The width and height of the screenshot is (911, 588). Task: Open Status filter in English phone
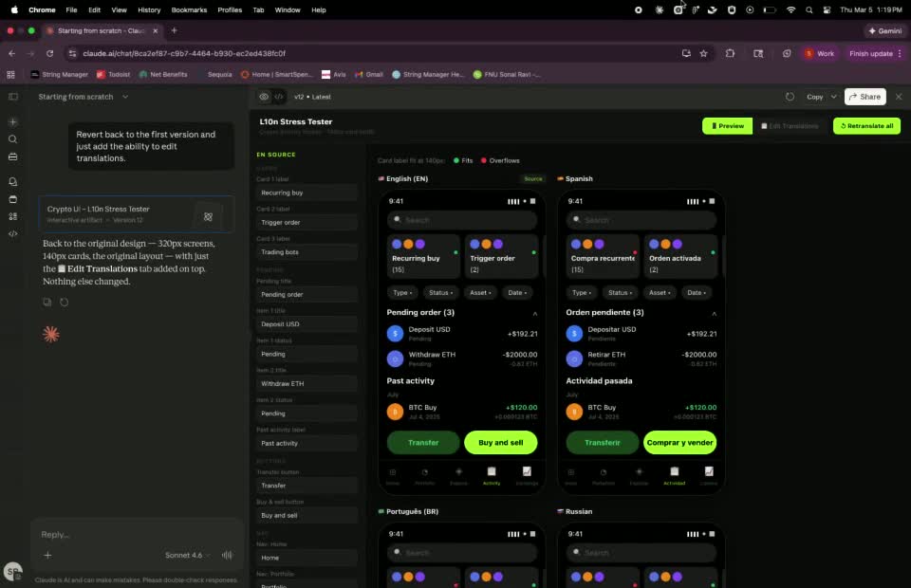[x=441, y=292]
